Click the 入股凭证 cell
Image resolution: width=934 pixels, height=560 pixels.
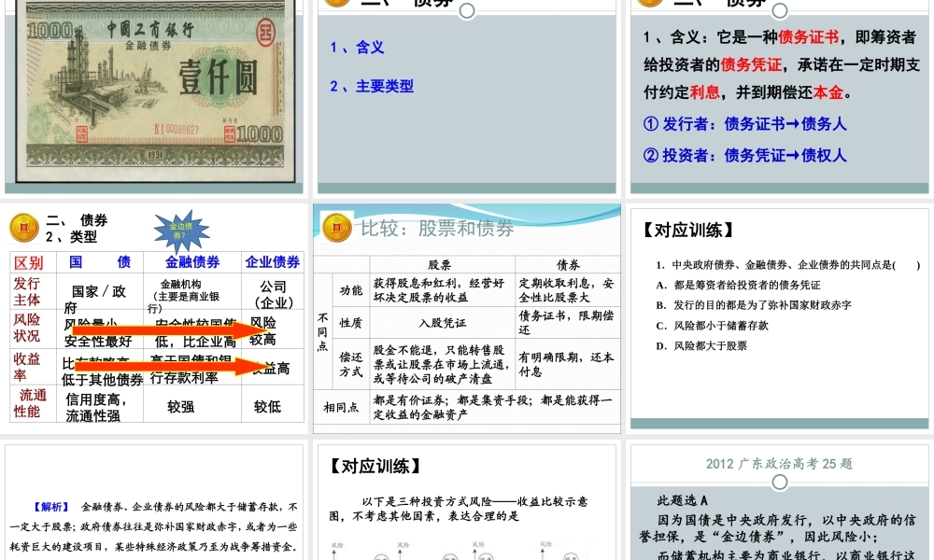(442, 323)
